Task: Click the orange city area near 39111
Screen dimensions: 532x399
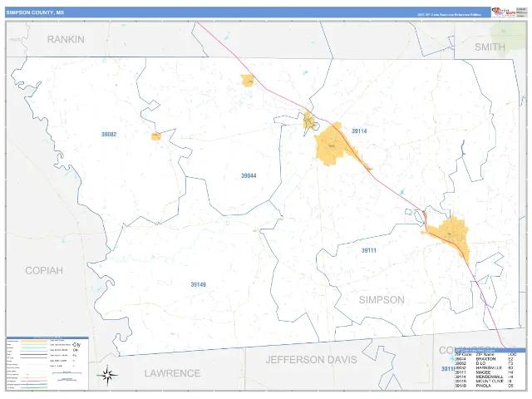Action: click(451, 234)
